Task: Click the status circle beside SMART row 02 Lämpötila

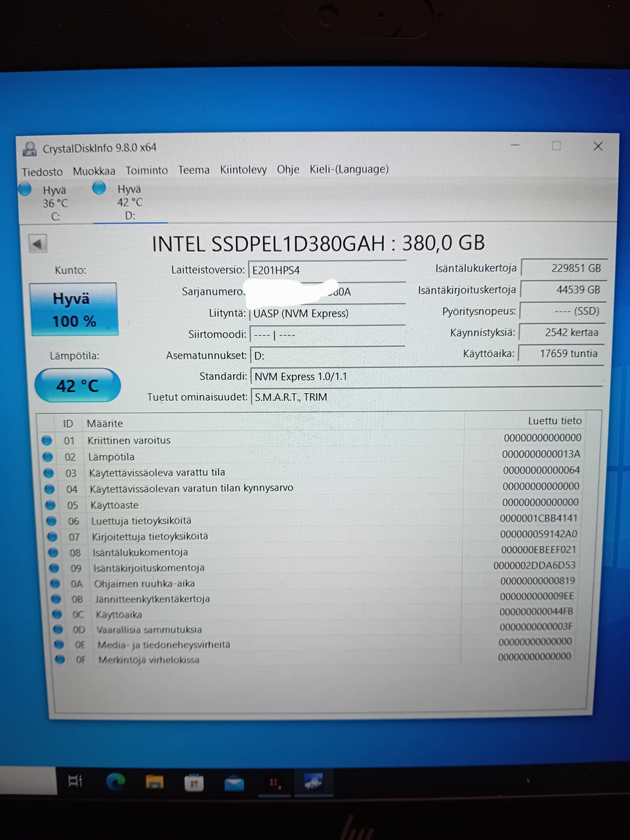Action: (x=47, y=457)
